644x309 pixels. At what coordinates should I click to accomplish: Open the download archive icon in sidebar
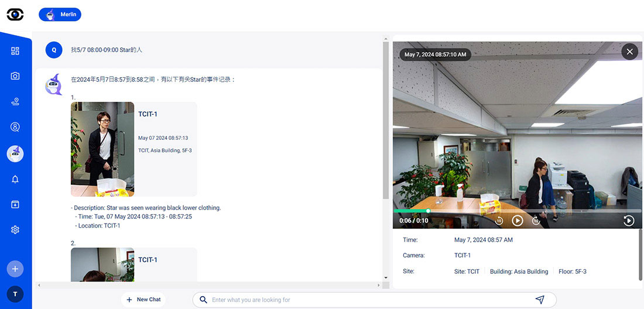(x=15, y=204)
